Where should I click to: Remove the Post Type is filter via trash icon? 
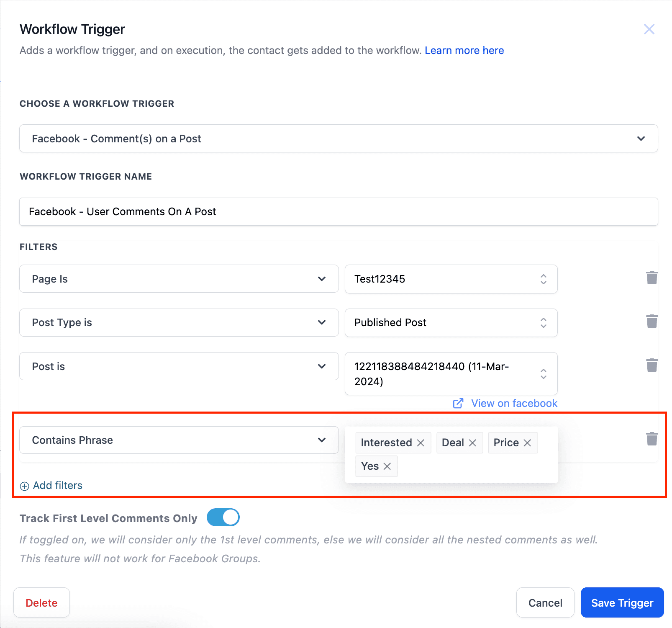click(652, 321)
